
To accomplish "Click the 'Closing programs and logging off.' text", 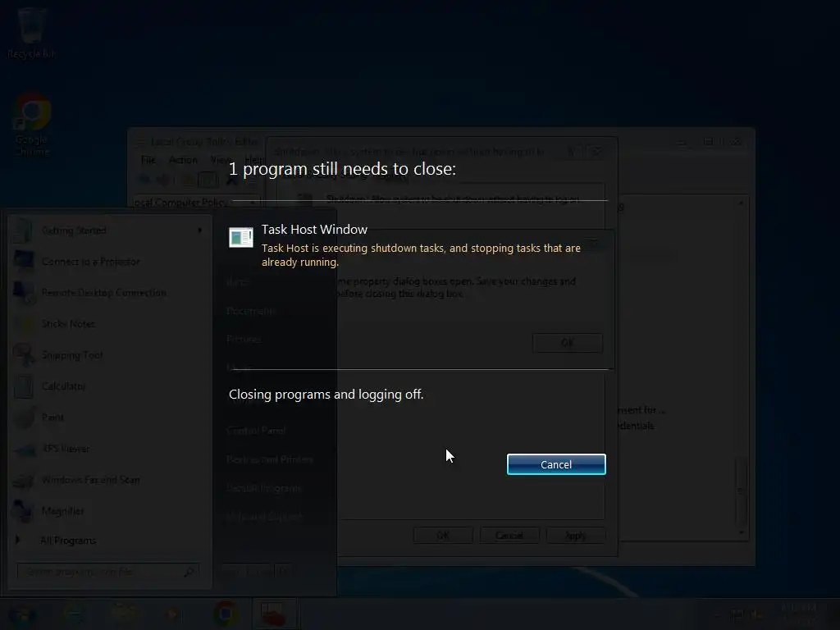I will 326,395.
